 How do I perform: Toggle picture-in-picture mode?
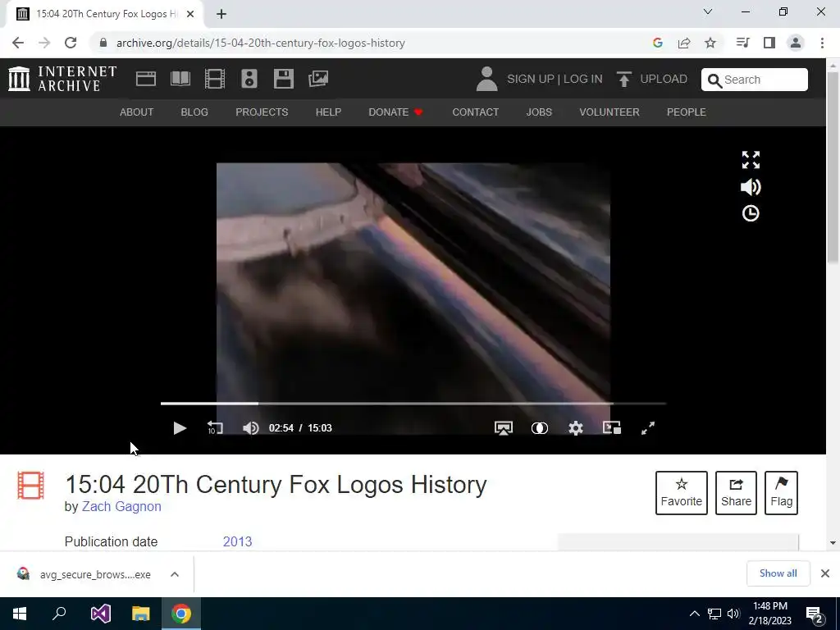(x=612, y=427)
